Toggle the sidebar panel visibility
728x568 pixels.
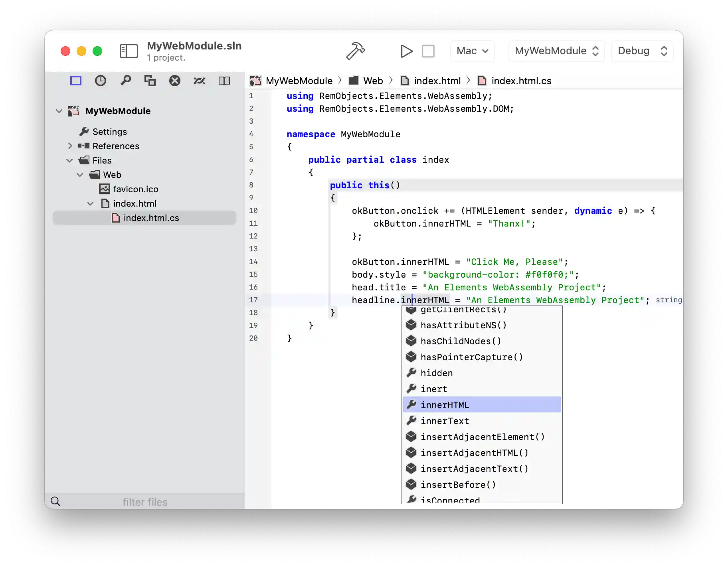pos(129,51)
